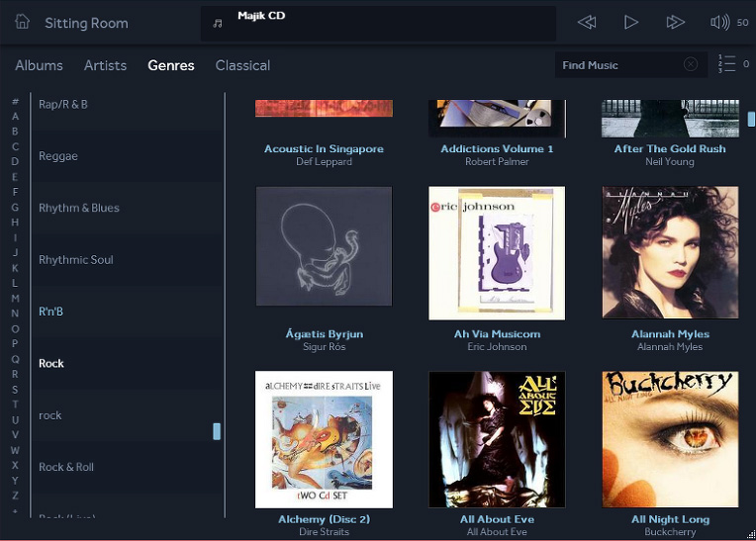This screenshot has height=541, width=756.
Task: Focus the Find Music search field
Action: [631, 64]
